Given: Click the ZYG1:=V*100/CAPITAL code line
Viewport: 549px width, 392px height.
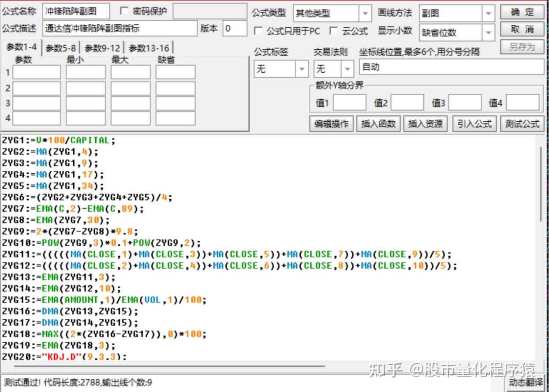Looking at the screenshot, I should (x=58, y=140).
